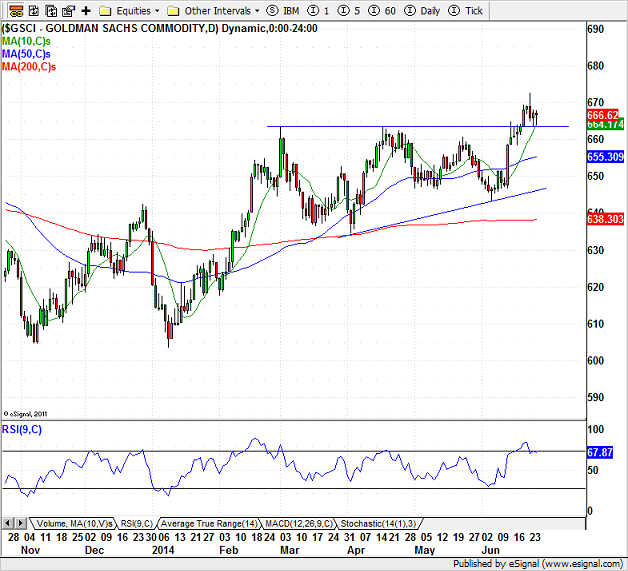Screen dimensions: 628x571
Task: Click the 600 price axis label
Action: (x=595, y=361)
